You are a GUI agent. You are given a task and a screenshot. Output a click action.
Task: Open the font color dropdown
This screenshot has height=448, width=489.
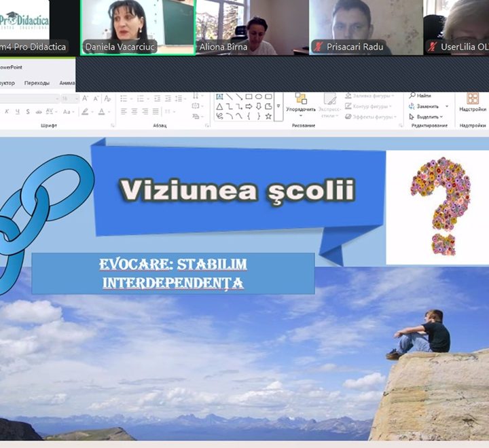109,111
